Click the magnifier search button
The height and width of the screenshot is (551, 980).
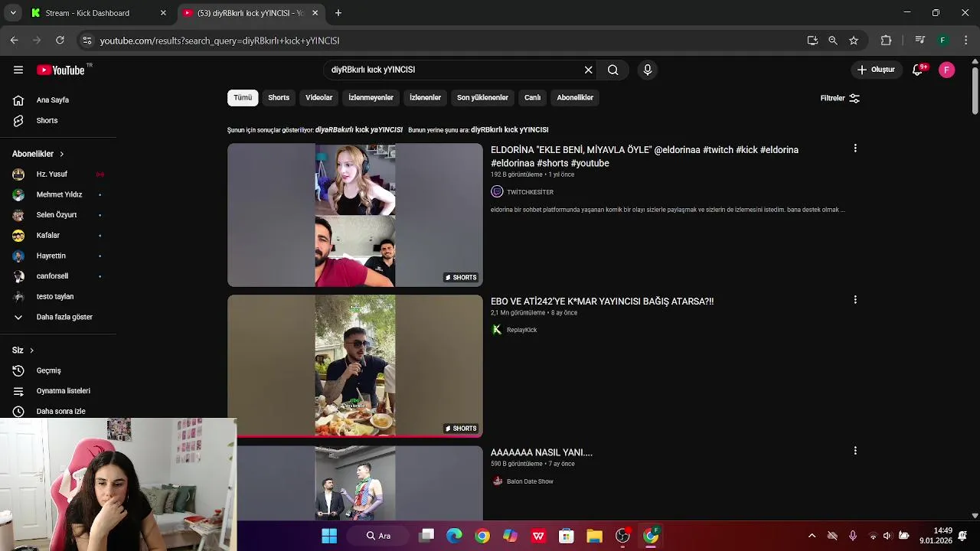pyautogui.click(x=613, y=70)
